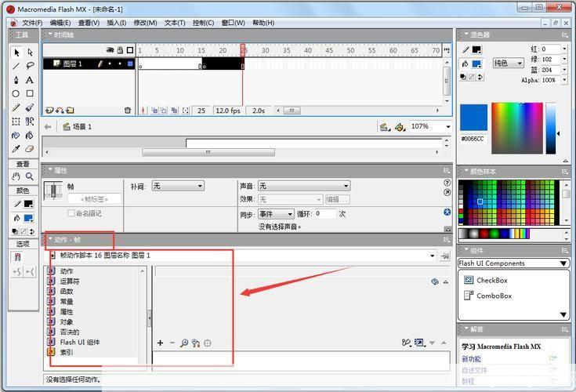
Task: Select the Ink Bottle tool
Action: point(16,135)
